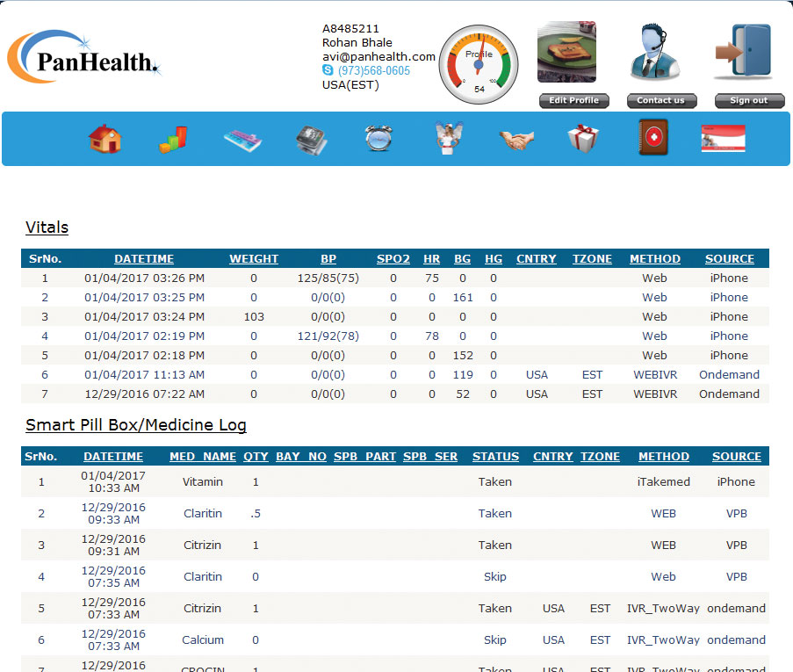Click the Skype phone number link
Screen dimensions: 793x672
click(x=373, y=71)
